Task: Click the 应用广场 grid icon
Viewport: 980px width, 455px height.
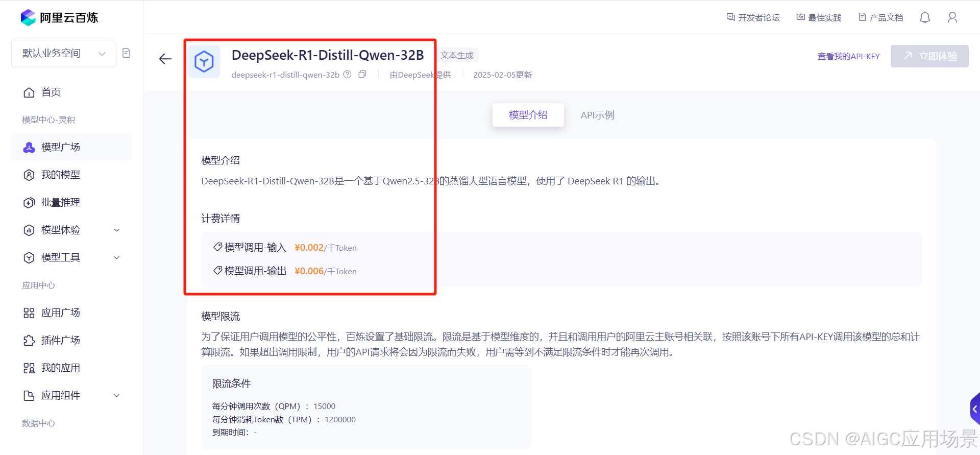Action: 29,313
